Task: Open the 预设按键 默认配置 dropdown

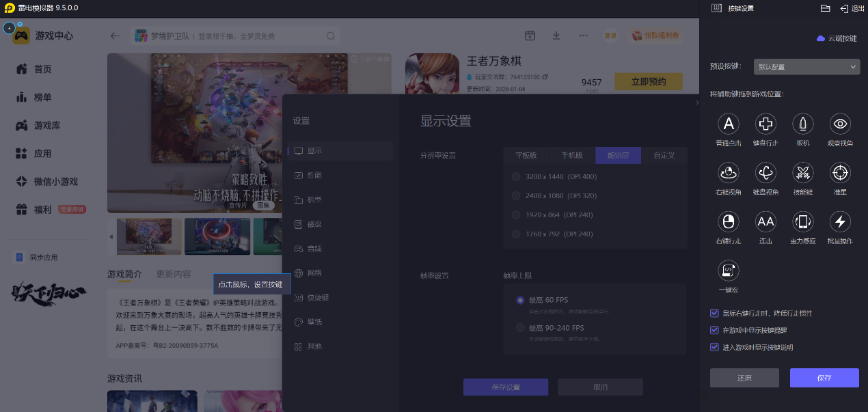Action: pos(806,67)
